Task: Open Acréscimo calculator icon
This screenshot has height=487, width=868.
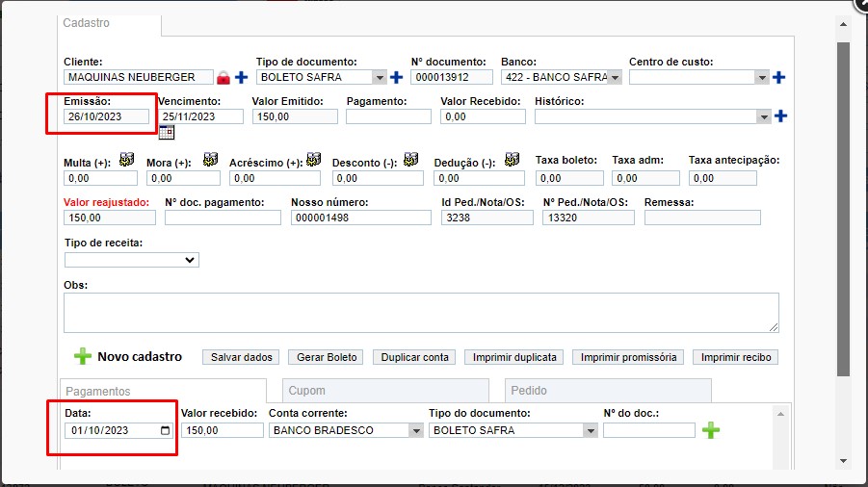Action: [314, 160]
